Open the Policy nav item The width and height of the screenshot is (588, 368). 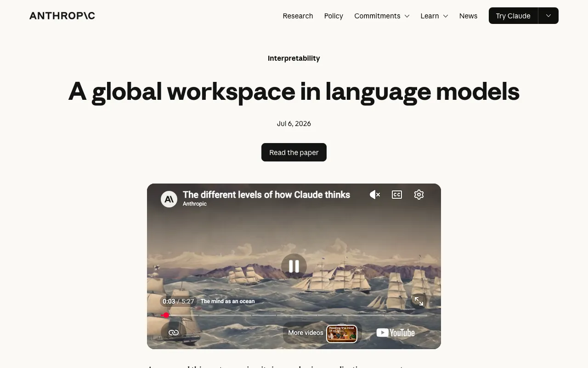[334, 16]
